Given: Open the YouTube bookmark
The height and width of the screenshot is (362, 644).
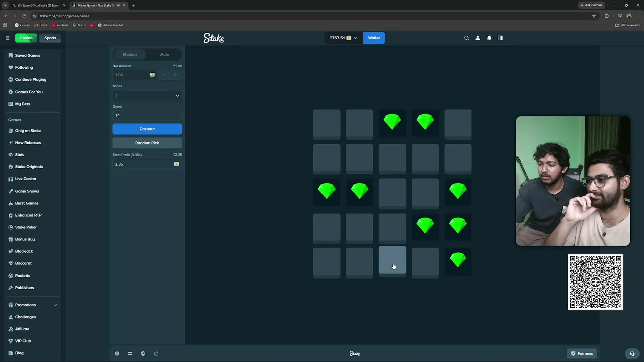Looking at the screenshot, I should (x=60, y=25).
